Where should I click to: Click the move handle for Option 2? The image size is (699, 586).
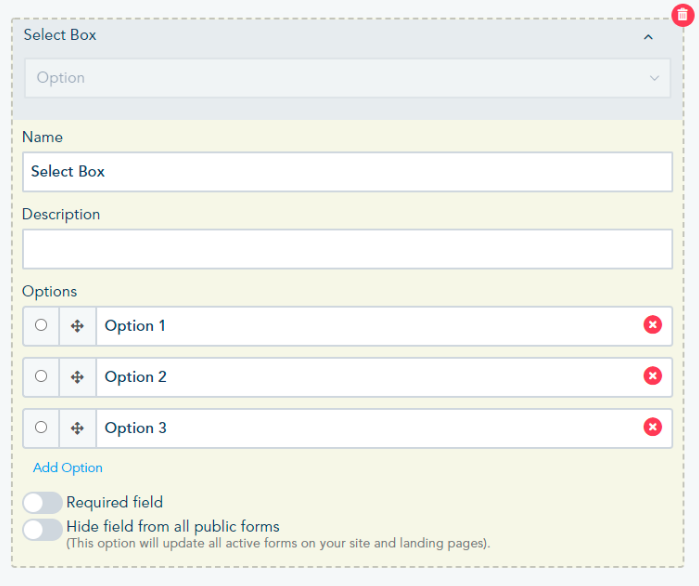(77, 377)
